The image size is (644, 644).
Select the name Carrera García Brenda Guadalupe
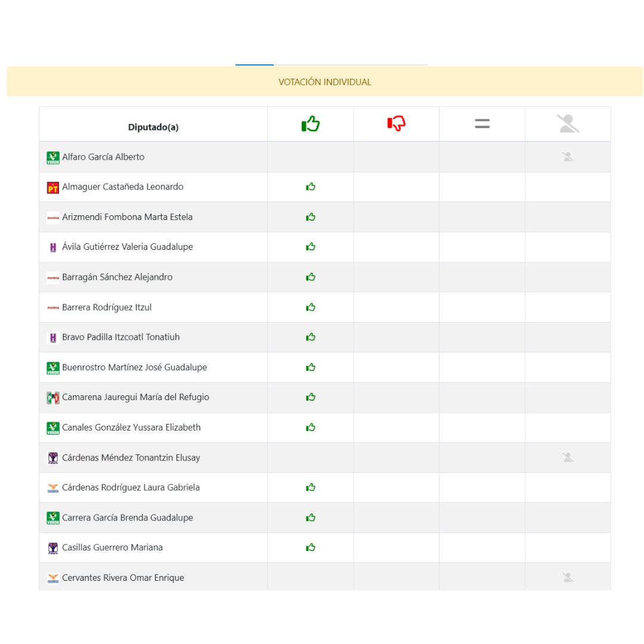pos(128,518)
